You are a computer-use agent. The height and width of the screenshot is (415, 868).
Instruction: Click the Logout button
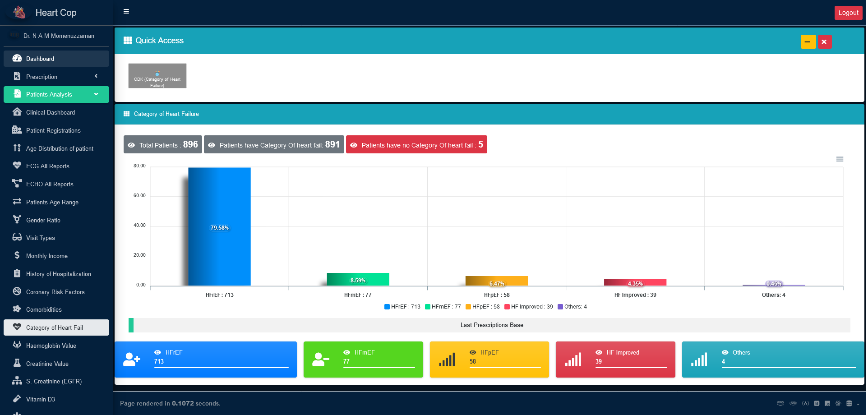pos(848,13)
